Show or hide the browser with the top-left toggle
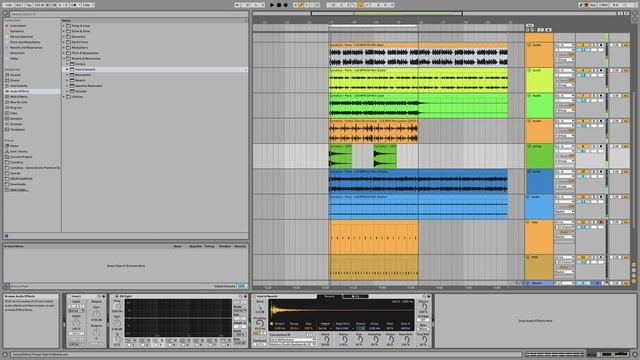640x360 pixels. (x=5, y=13)
